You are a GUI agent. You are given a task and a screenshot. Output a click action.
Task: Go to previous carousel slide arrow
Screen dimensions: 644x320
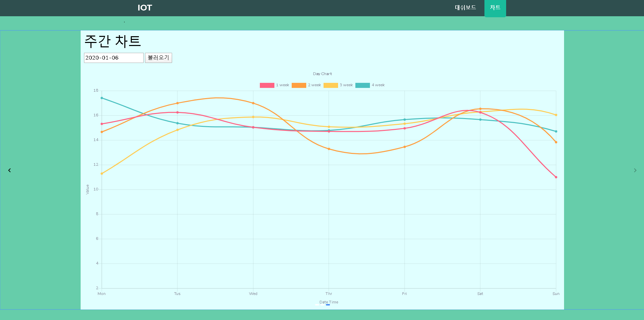tap(9, 170)
